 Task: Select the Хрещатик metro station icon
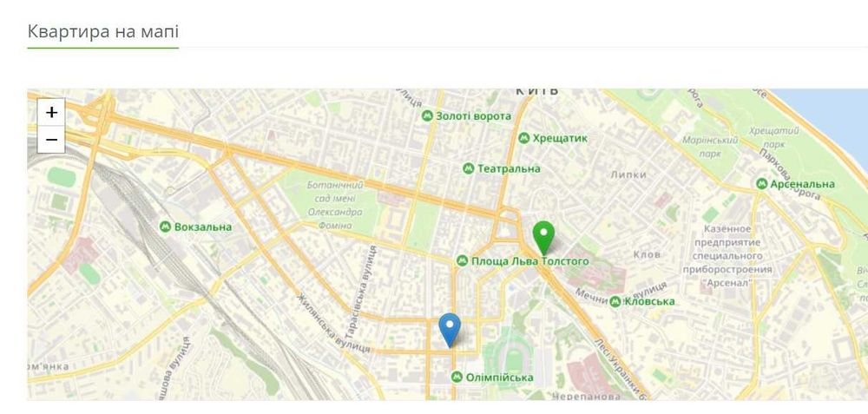pyautogui.click(x=523, y=138)
